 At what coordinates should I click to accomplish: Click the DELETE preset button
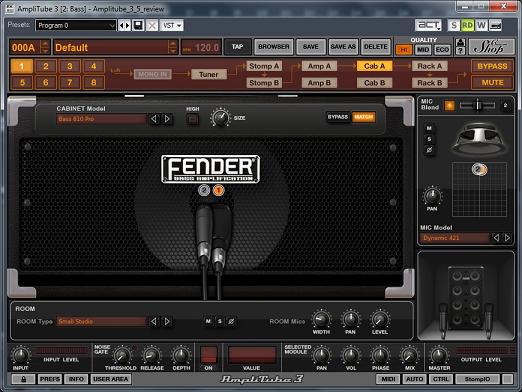375,47
